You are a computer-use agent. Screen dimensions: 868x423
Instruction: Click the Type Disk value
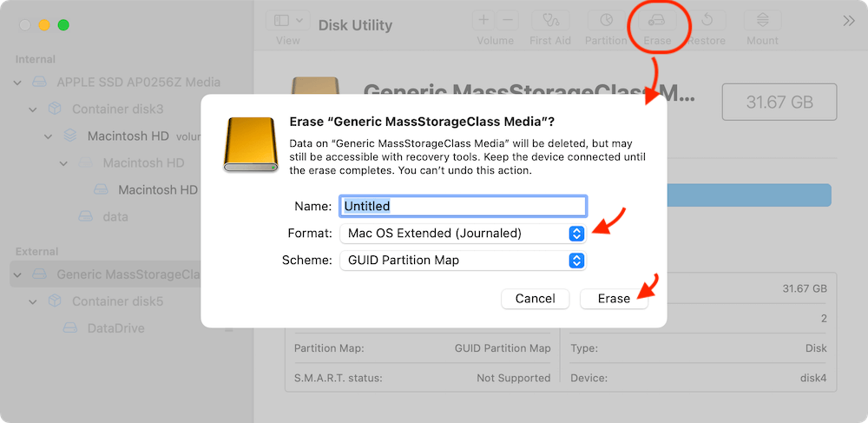[x=816, y=348]
